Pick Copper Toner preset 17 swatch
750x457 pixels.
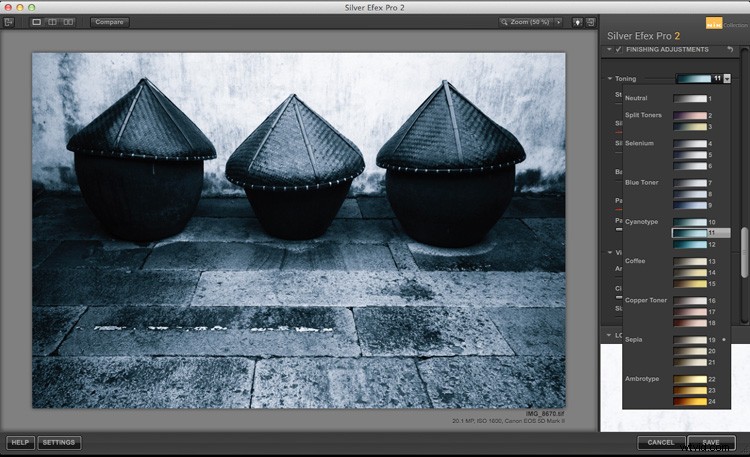click(690, 312)
